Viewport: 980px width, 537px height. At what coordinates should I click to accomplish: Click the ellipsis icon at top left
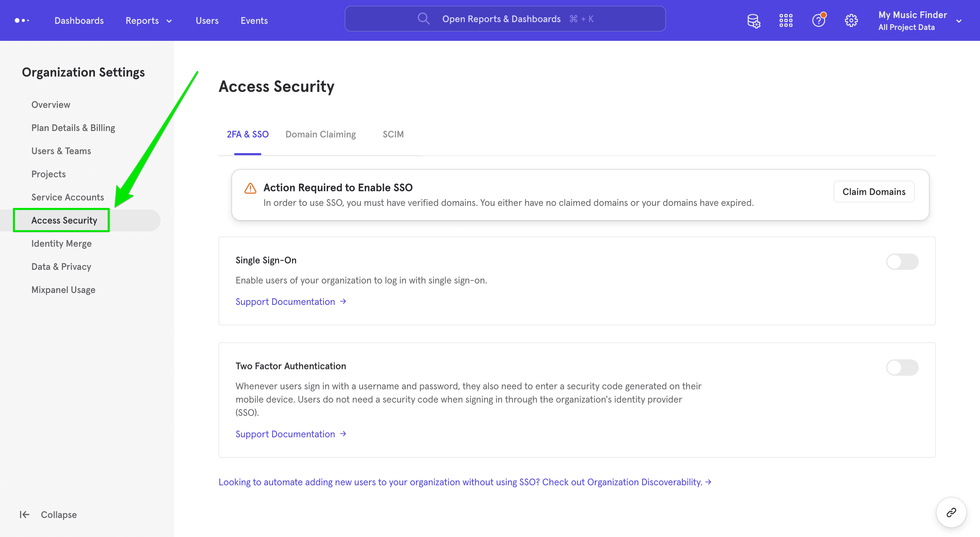22,20
